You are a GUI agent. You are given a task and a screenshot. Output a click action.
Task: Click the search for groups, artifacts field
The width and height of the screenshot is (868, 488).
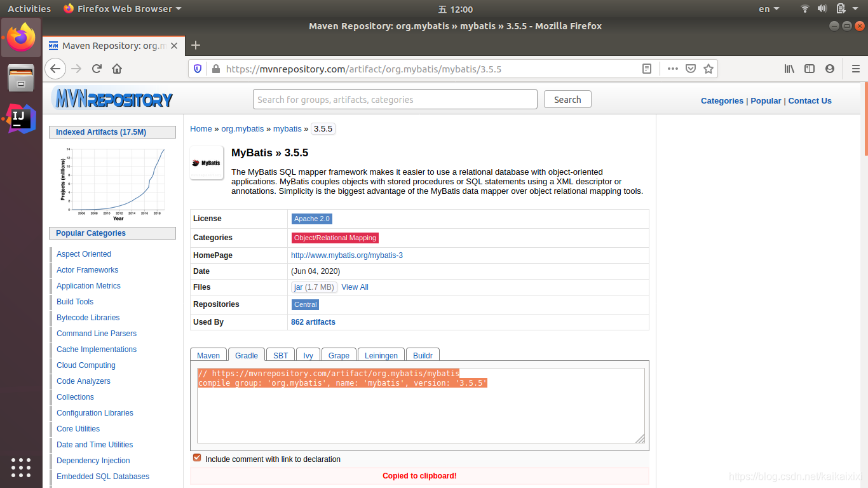click(x=395, y=99)
